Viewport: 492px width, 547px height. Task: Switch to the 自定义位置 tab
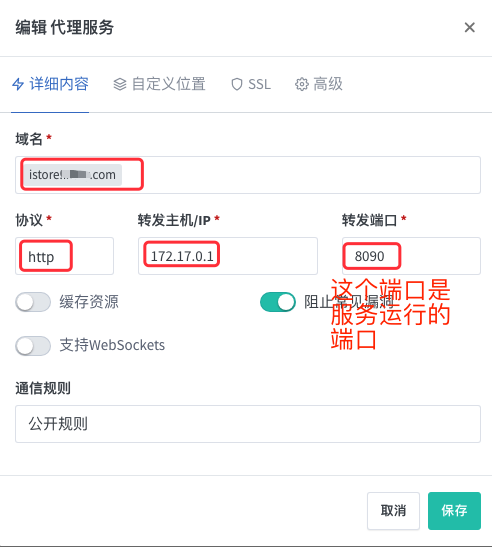click(x=159, y=84)
